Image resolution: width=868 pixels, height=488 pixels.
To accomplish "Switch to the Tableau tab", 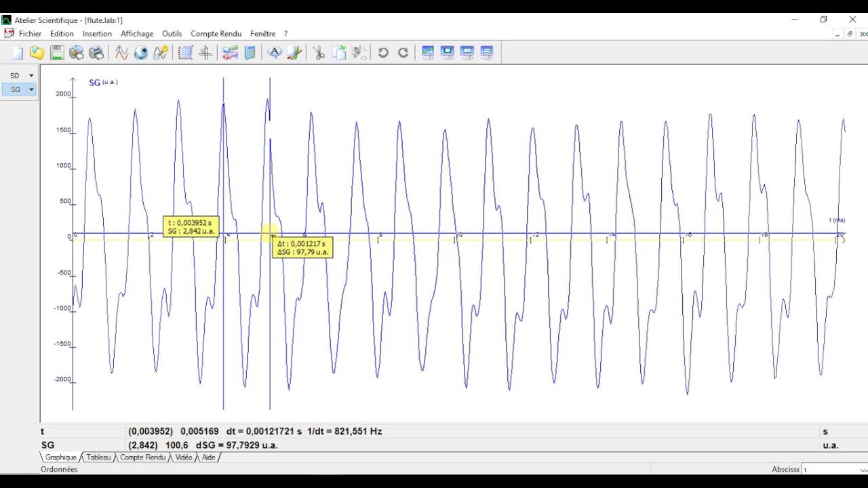I will pyautogui.click(x=98, y=457).
